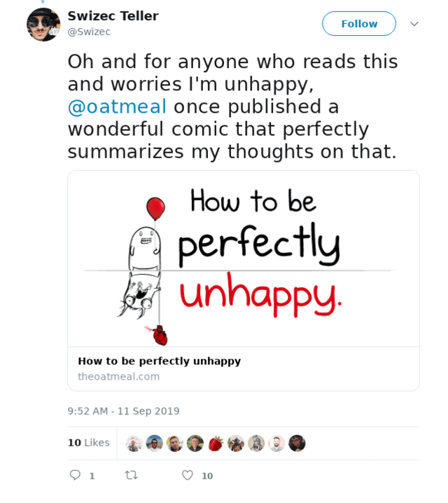The image size is (448, 503).
Task: Click the theoatmeal.com domain link
Action: point(118,377)
